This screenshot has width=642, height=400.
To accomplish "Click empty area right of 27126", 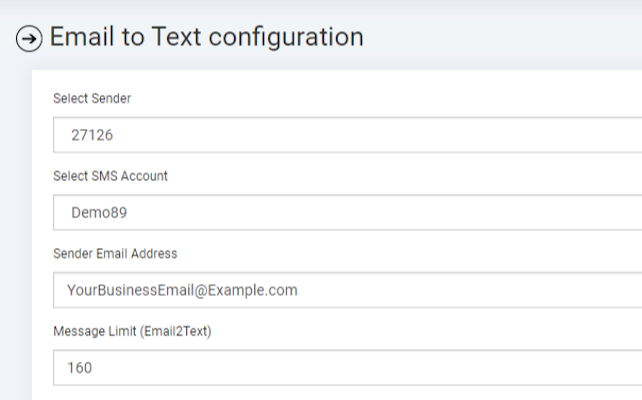I will click(x=400, y=135).
